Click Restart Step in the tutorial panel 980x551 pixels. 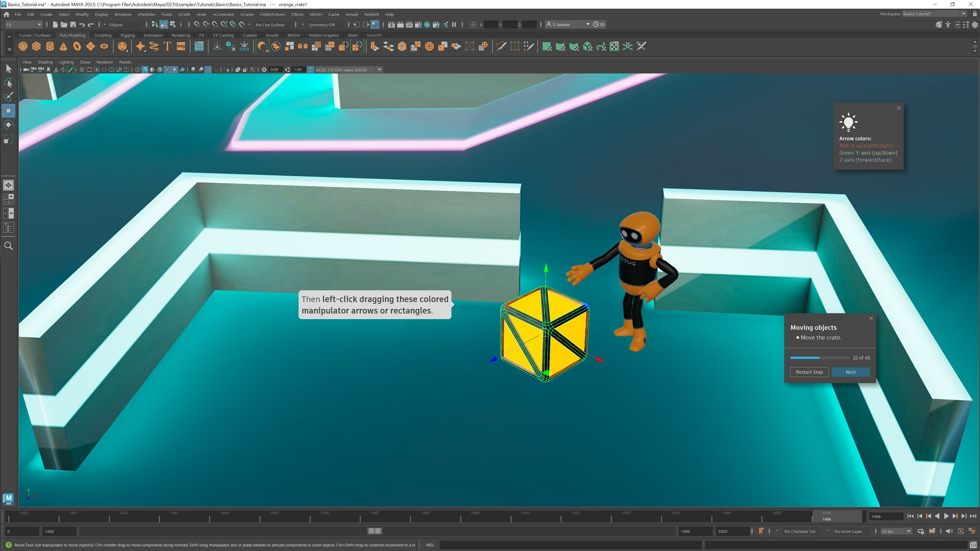(809, 372)
